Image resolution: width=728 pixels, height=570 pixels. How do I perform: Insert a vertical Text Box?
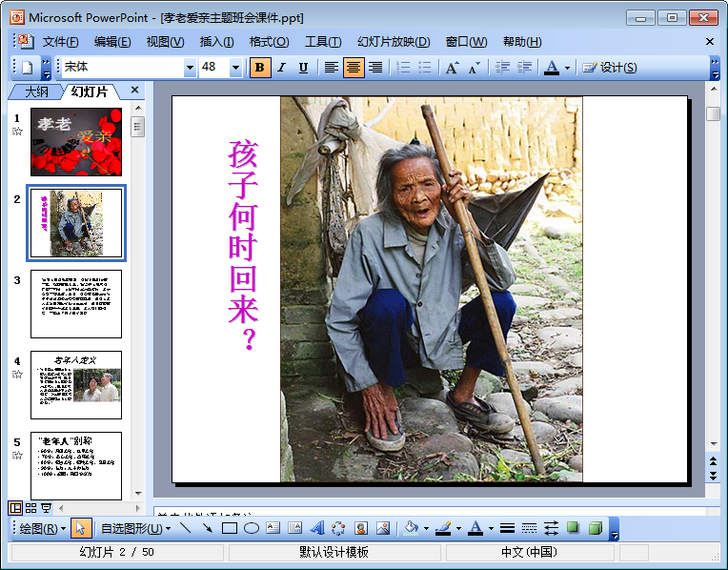(294, 528)
